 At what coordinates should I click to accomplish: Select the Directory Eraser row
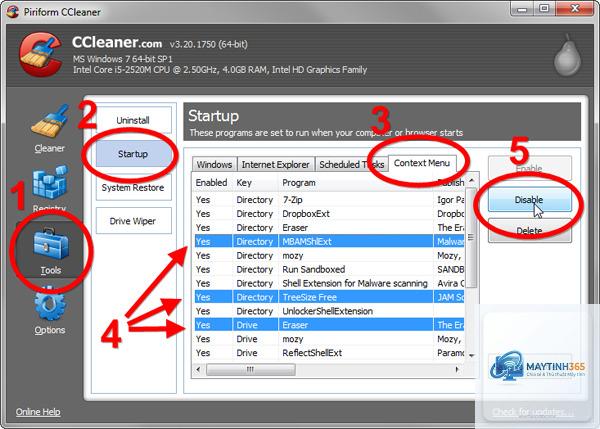[x=329, y=228]
